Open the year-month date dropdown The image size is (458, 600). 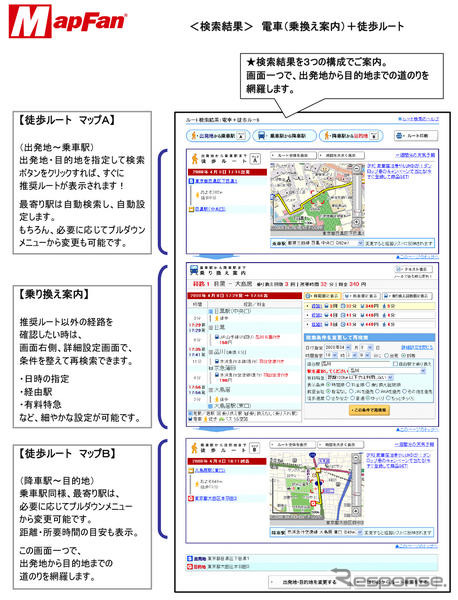click(337, 347)
